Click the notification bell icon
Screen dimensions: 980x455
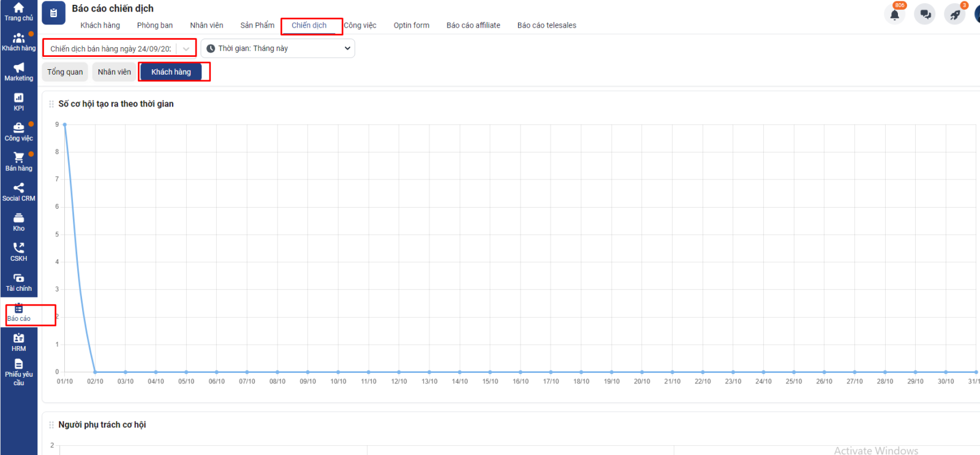[x=894, y=14]
